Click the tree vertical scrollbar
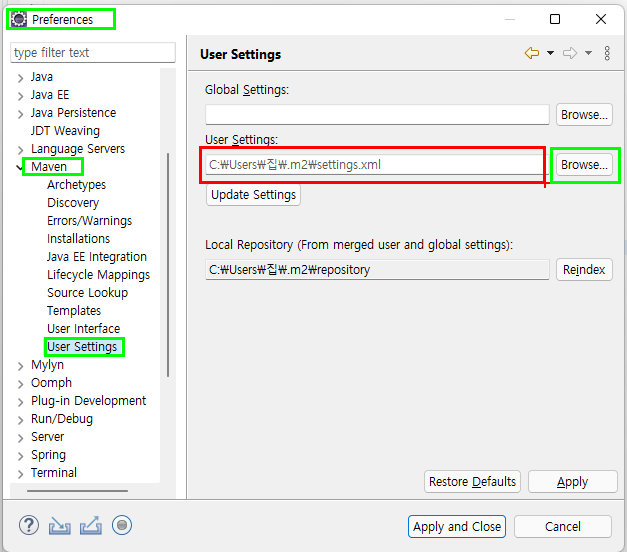Screen dimensions: 627x552 click(x=168, y=265)
